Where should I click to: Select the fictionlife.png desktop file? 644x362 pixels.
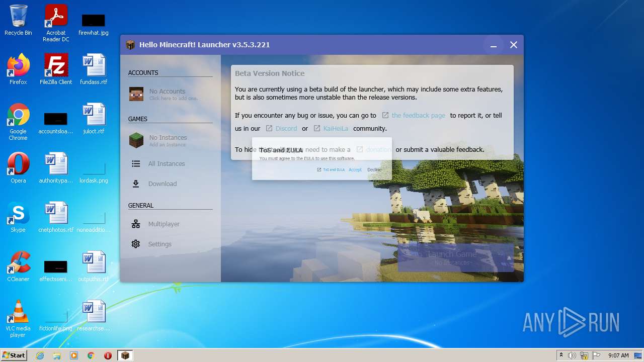(56, 321)
